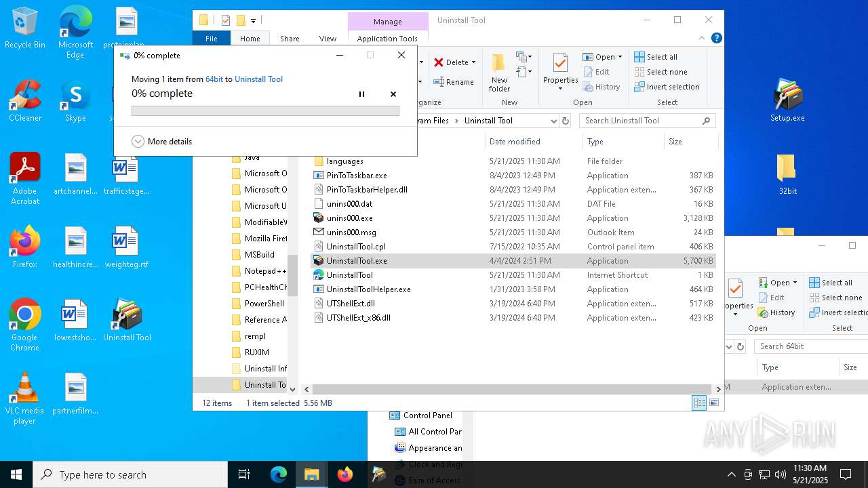Select the Manage contextual tab
This screenshot has height=488, width=868.
(x=388, y=22)
